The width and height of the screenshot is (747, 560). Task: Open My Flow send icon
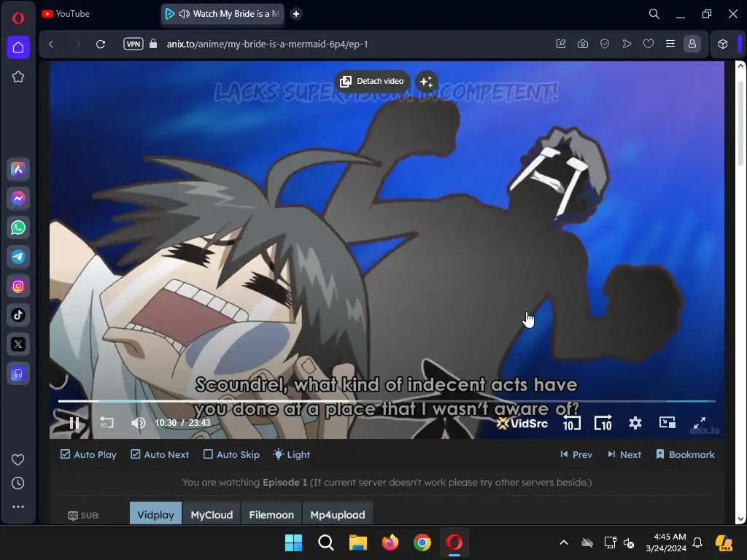point(627,44)
